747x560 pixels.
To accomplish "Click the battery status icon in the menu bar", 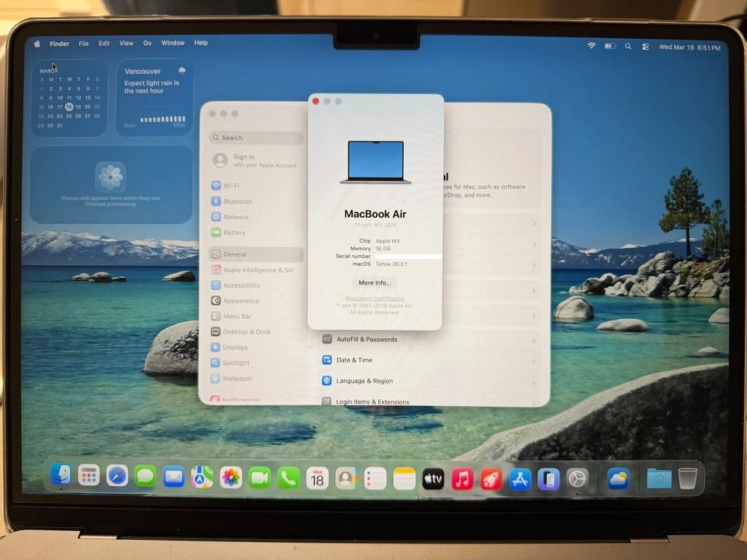I will tap(610, 46).
